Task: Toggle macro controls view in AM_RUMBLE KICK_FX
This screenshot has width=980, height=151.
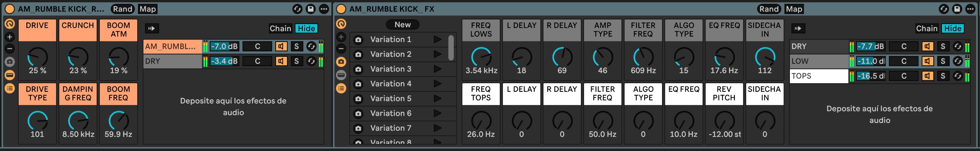Action: coord(341,24)
